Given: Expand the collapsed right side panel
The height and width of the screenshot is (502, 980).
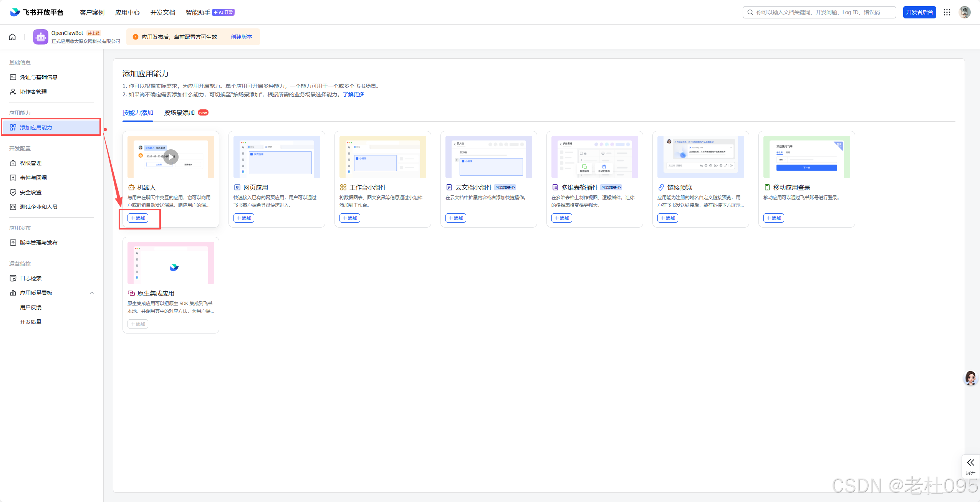Looking at the screenshot, I should pos(971,466).
